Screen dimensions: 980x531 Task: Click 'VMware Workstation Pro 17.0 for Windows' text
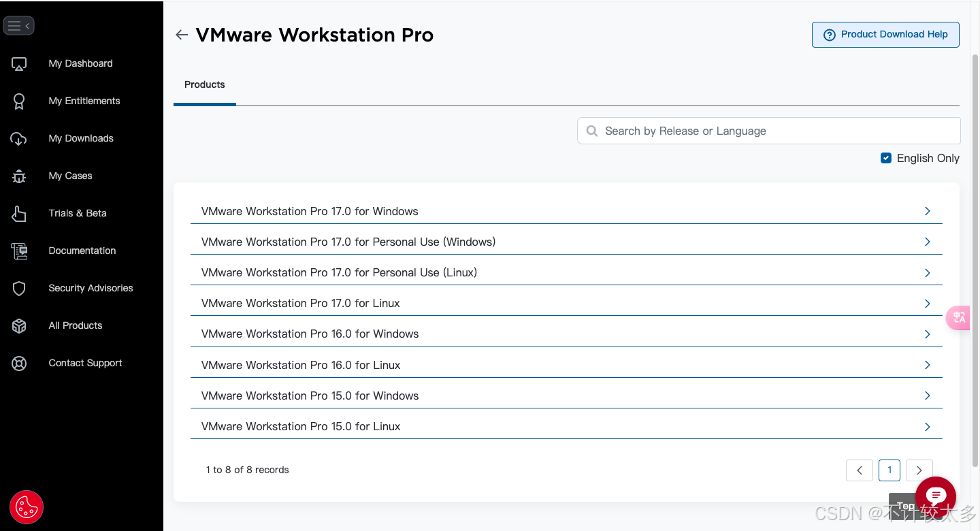click(x=310, y=211)
